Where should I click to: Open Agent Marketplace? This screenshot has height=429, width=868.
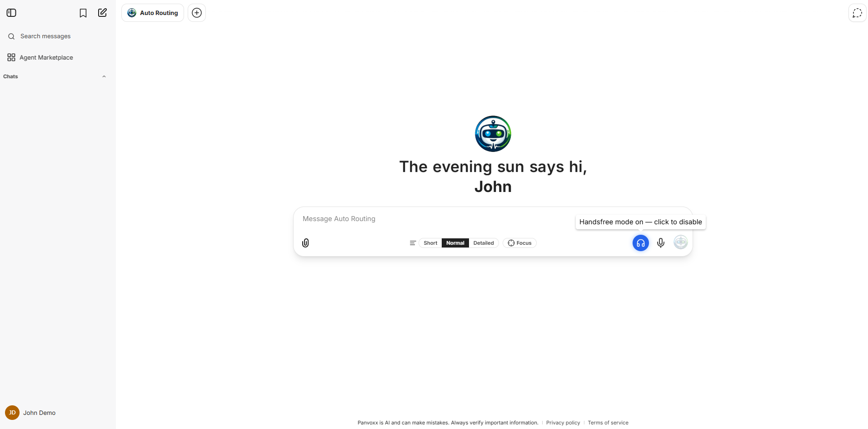(x=58, y=57)
